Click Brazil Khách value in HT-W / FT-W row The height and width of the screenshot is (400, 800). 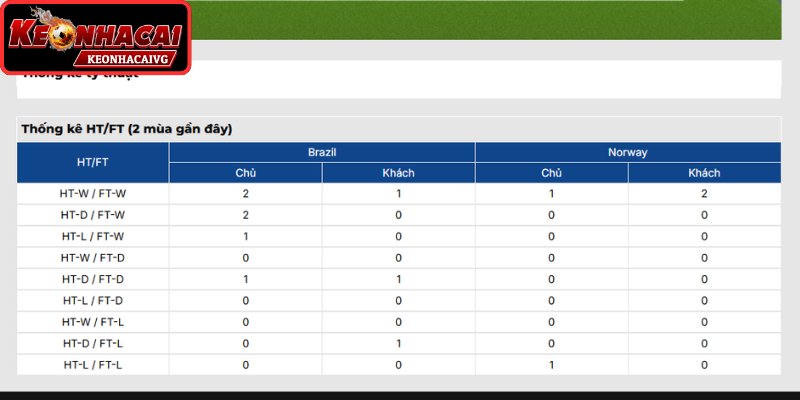398,194
